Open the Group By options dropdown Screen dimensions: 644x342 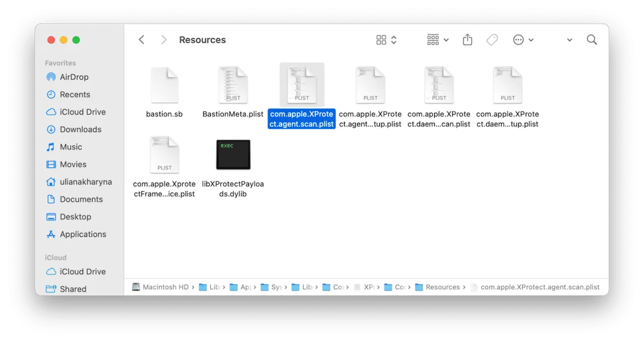437,40
